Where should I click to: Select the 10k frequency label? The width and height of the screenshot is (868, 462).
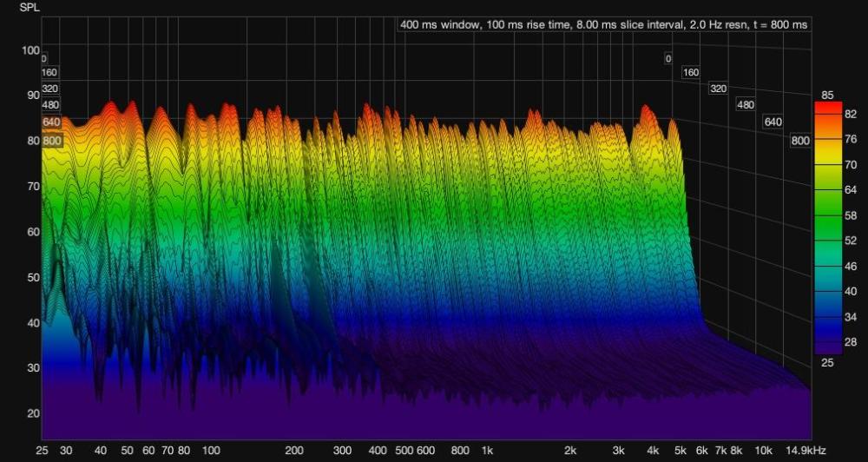tap(764, 451)
